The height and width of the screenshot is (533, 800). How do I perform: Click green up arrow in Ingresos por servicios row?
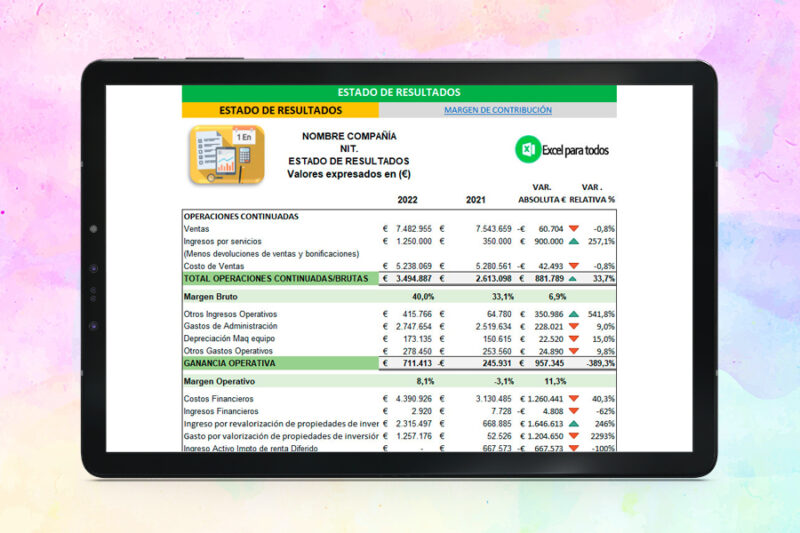click(x=574, y=241)
